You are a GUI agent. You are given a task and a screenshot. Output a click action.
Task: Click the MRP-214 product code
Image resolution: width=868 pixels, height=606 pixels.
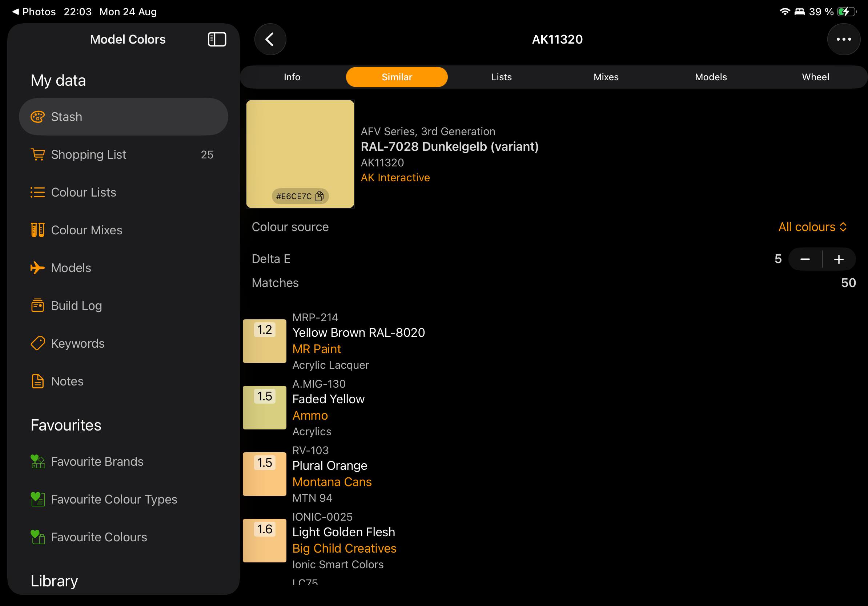pos(315,318)
